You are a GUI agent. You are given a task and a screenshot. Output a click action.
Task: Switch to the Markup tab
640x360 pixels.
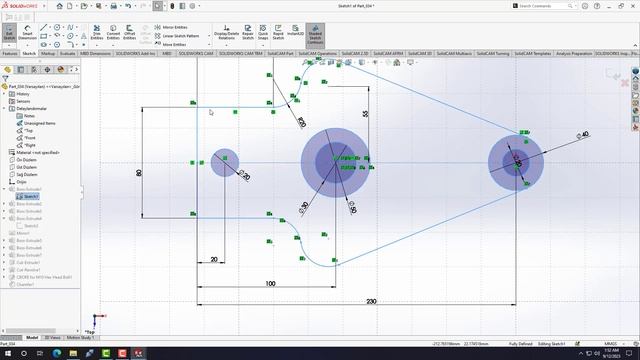click(48, 53)
